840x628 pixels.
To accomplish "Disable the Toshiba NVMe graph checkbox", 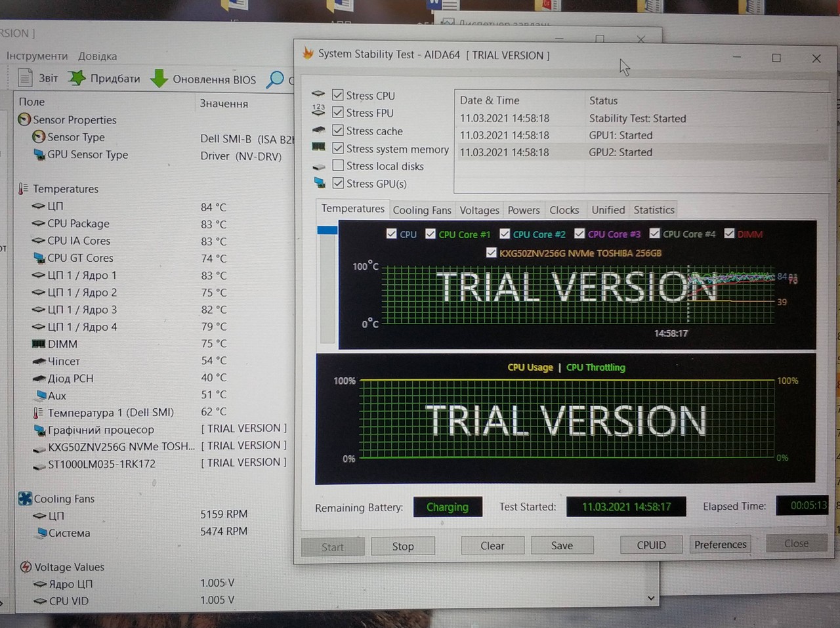I will (491, 253).
